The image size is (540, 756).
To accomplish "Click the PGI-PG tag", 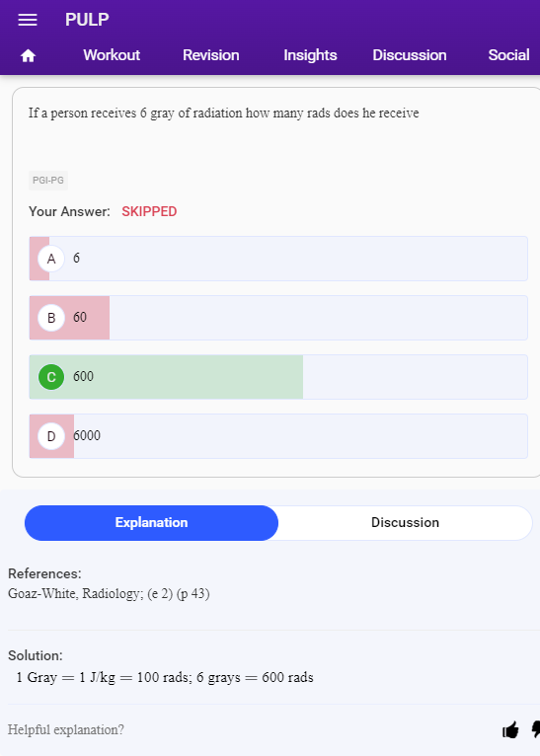I will point(48,181).
